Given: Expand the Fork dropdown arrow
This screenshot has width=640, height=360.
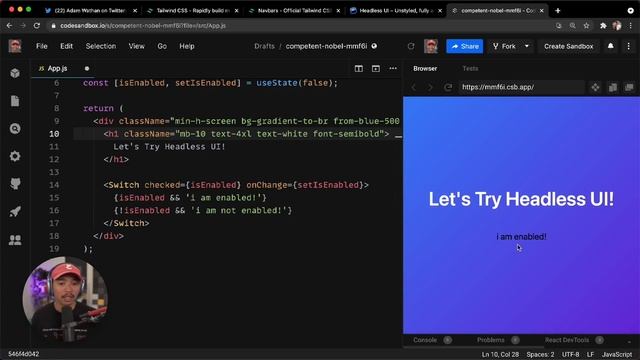Looking at the screenshot, I should point(527,46).
